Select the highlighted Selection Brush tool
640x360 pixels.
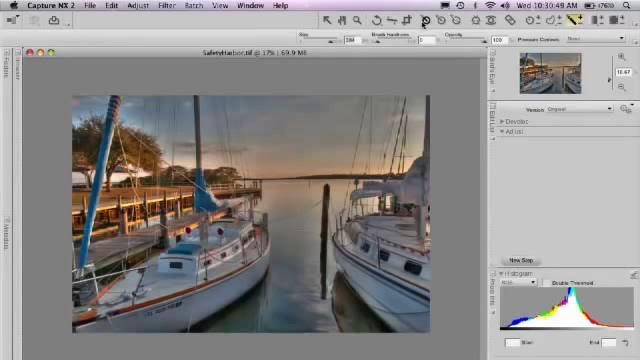[x=574, y=20]
